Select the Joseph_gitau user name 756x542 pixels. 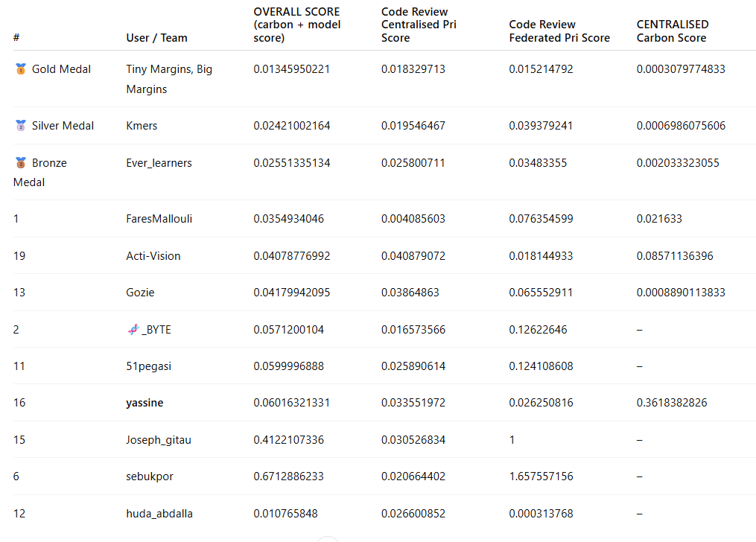158,440
